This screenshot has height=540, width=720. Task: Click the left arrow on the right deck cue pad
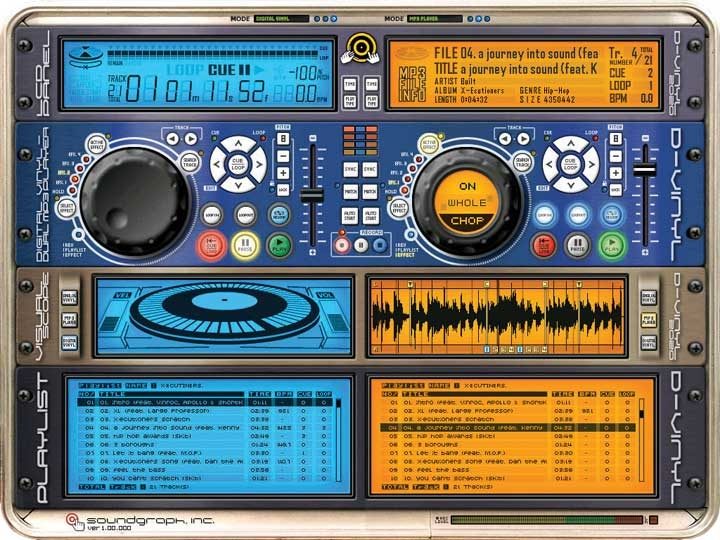coord(551,164)
